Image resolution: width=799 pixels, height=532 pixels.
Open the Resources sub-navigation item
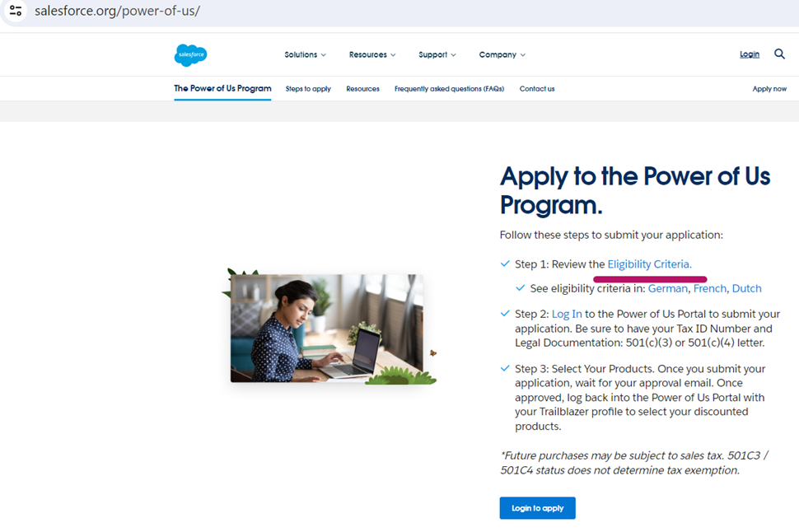(362, 89)
